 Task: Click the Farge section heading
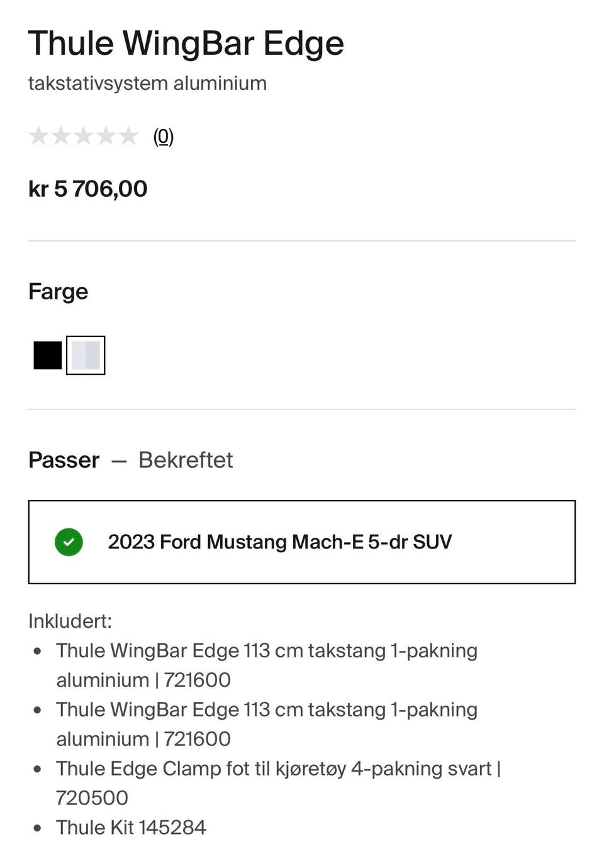click(x=59, y=292)
